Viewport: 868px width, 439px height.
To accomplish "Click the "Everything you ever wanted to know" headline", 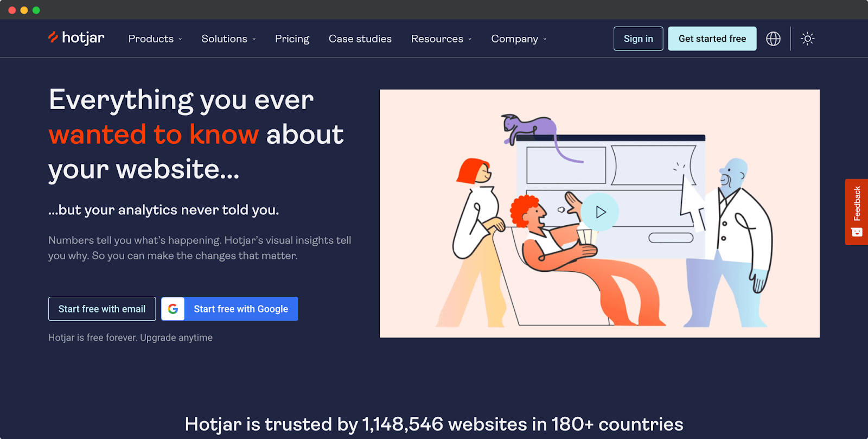I will 196,135.
